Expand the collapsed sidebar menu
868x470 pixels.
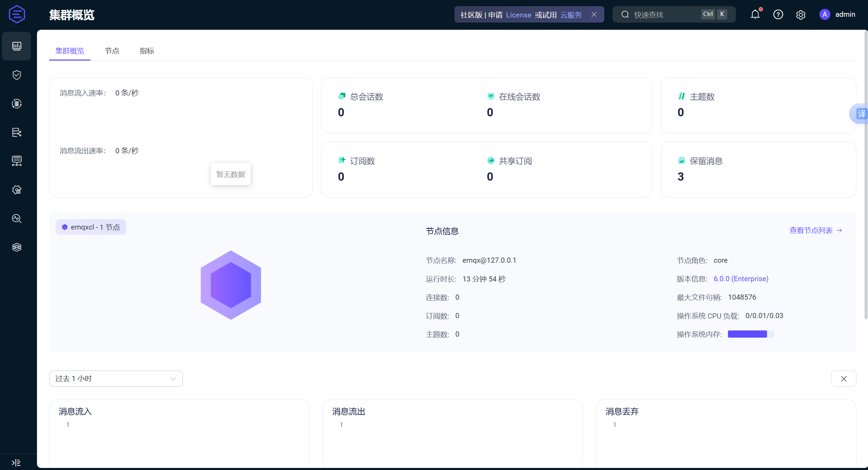tap(16, 462)
